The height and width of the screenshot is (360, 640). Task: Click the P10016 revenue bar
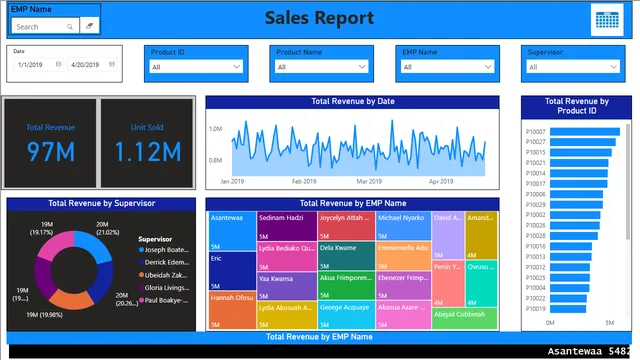click(x=571, y=246)
